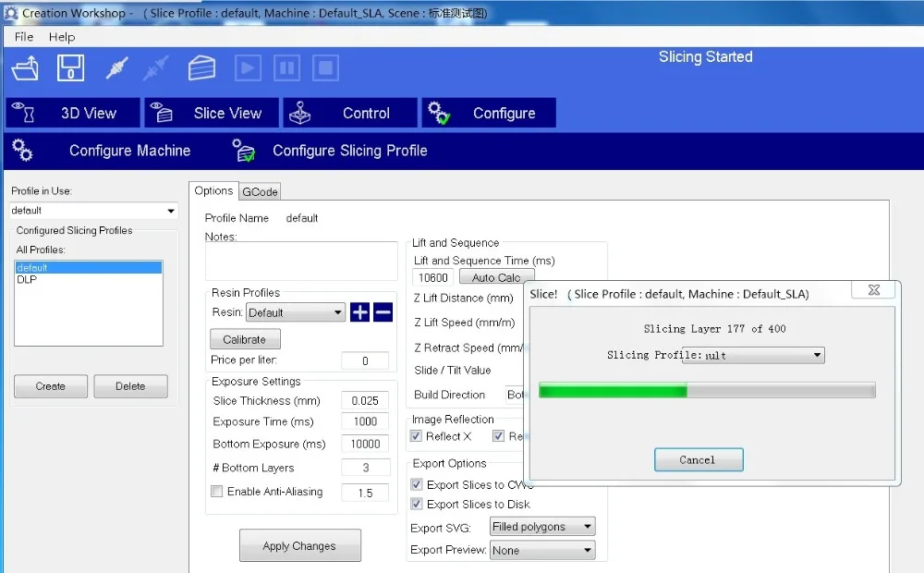Open the Slice View tab
The image size is (924, 573).
tap(212, 113)
